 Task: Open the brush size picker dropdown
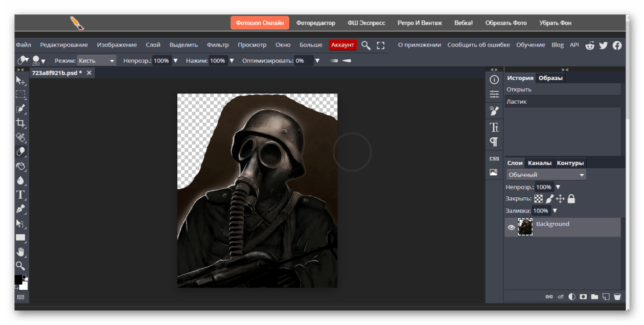[39, 61]
